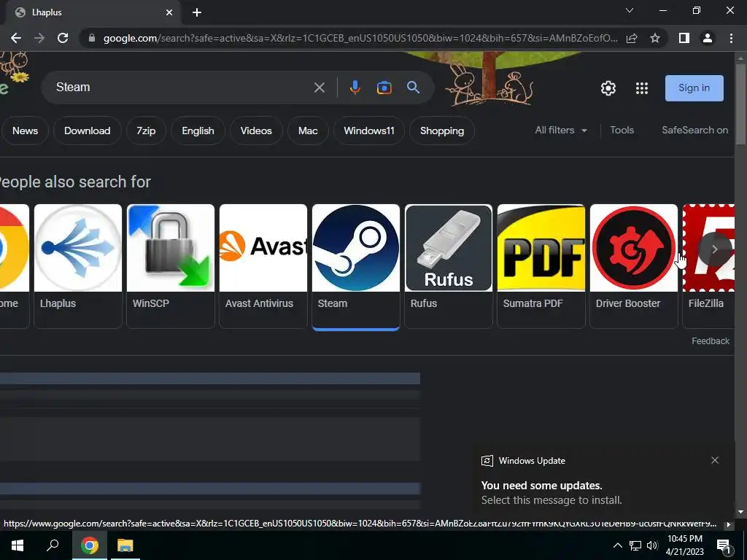The image size is (747, 560).
Task: Open Chrome three-dot menu
Action: (x=731, y=38)
